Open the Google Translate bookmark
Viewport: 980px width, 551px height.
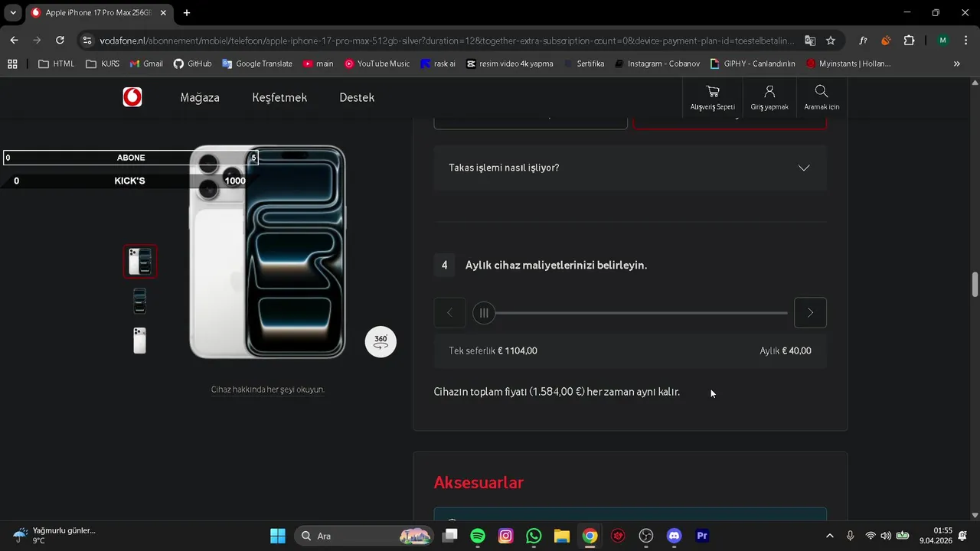point(257,64)
